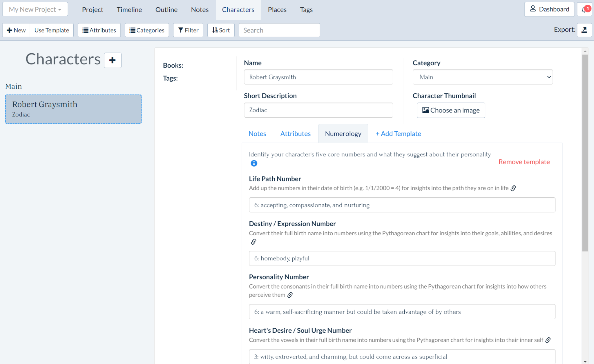Click the export download icon
The width and height of the screenshot is (594, 364).
coord(584,30)
